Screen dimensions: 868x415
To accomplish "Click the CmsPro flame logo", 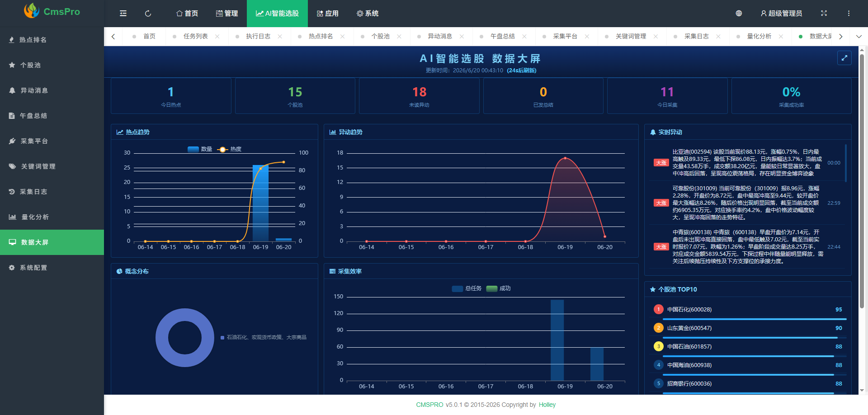I will point(32,11).
